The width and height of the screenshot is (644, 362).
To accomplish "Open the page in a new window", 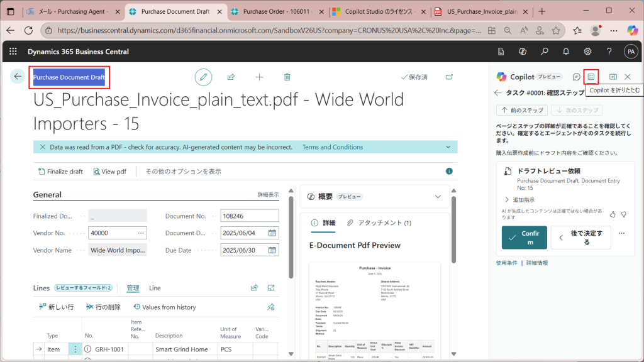I will [x=449, y=77].
